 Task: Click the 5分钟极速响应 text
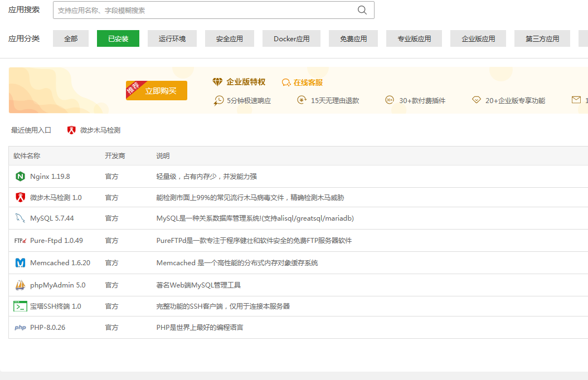249,100
